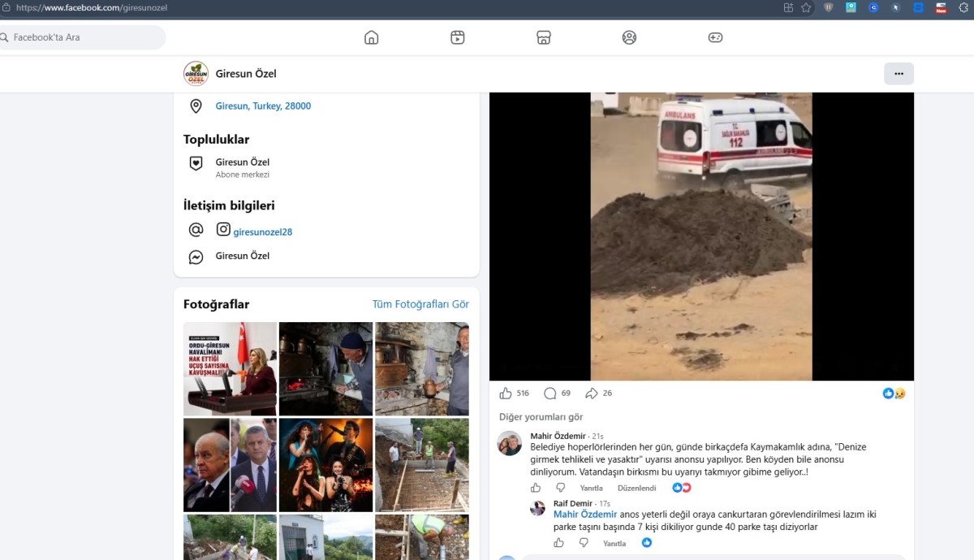The image size is (974, 560).
Task: Open the concert singers photo thumbnail
Action: click(325, 465)
